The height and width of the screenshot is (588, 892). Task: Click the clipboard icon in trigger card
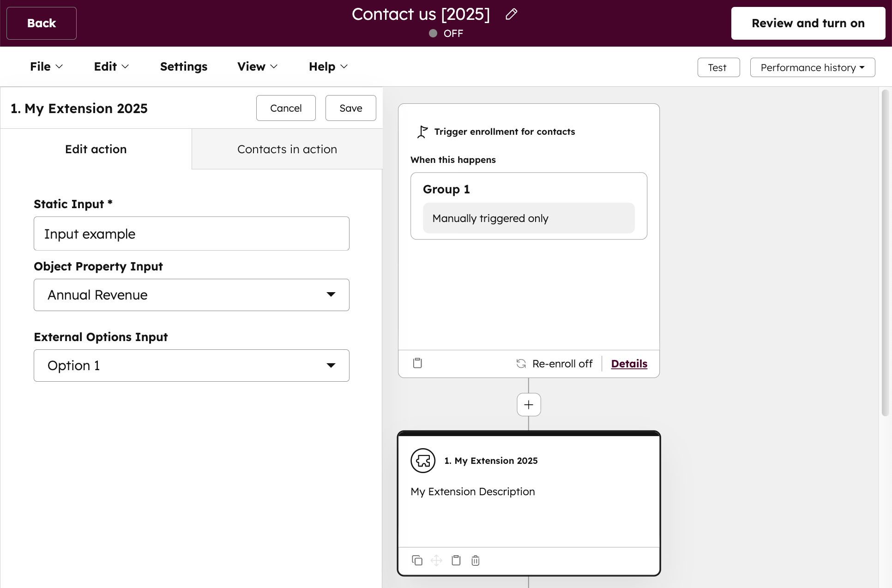[x=417, y=363]
